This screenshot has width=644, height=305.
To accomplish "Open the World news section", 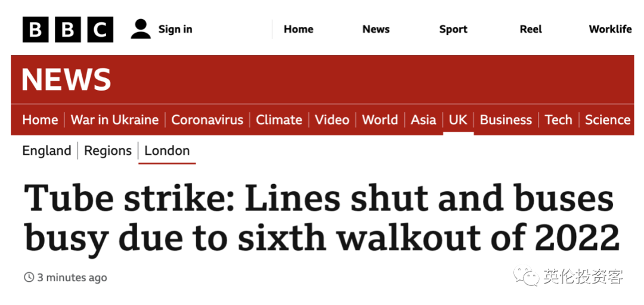I will pyautogui.click(x=380, y=120).
